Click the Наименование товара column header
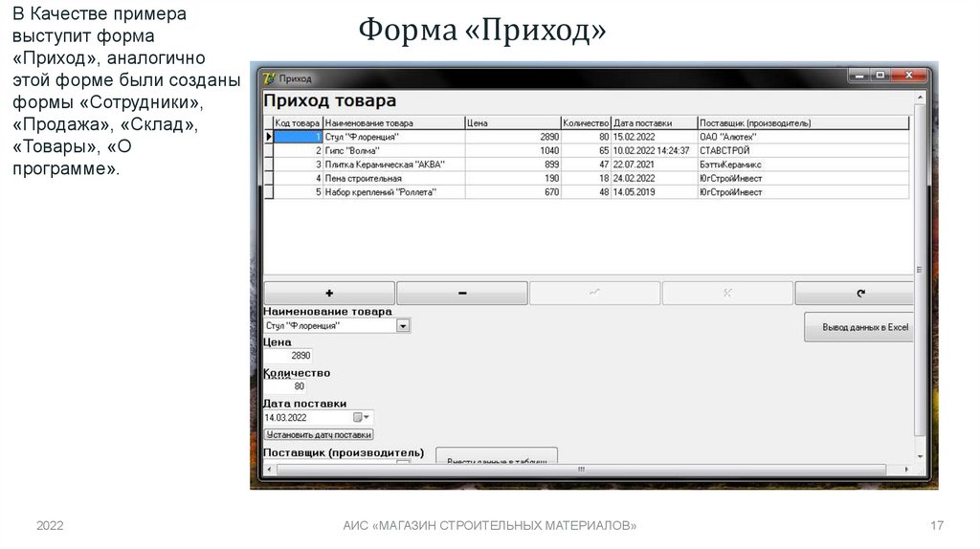 pyautogui.click(x=393, y=123)
